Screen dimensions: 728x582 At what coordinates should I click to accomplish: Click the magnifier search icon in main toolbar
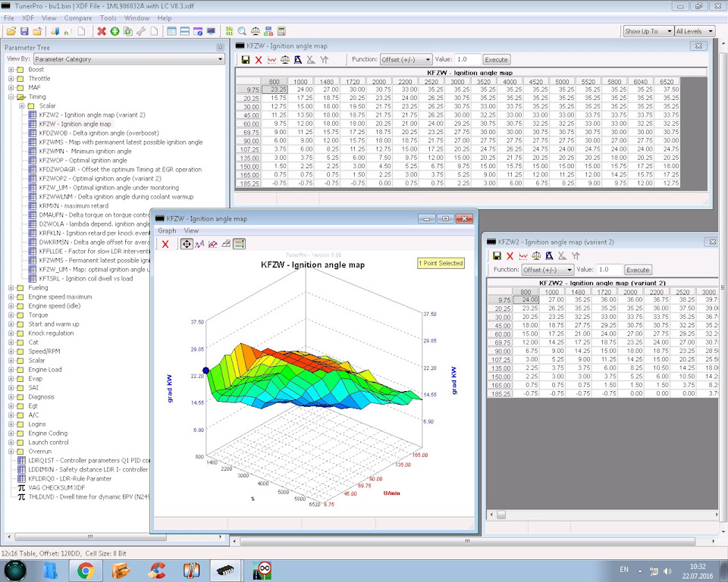point(242,31)
